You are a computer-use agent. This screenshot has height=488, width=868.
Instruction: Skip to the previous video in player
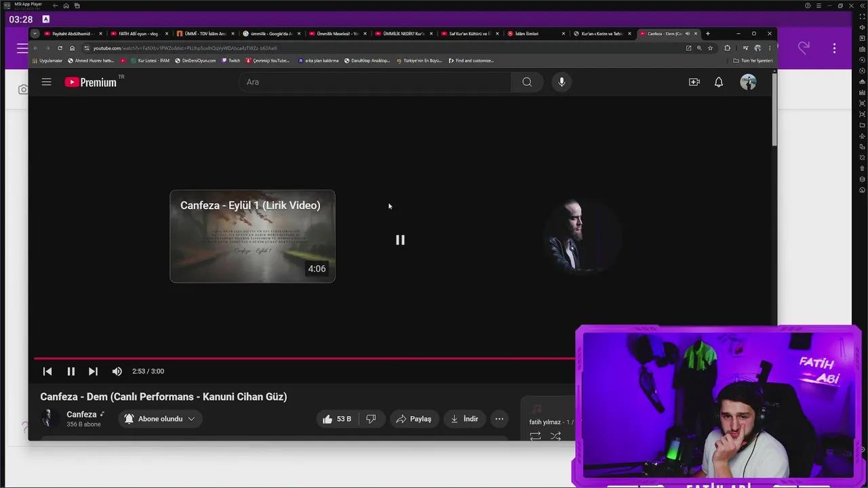(47, 371)
